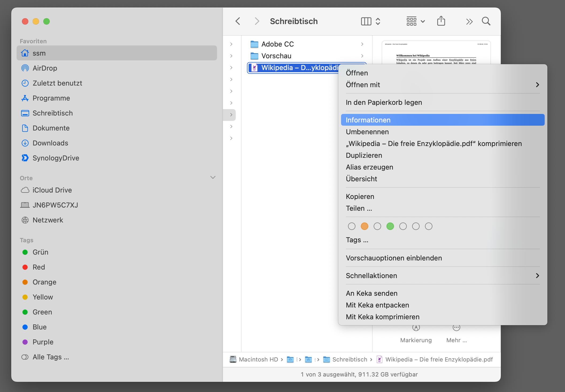Select the Adobe CC folder
Screen dimensions: 565x392
coord(277,44)
